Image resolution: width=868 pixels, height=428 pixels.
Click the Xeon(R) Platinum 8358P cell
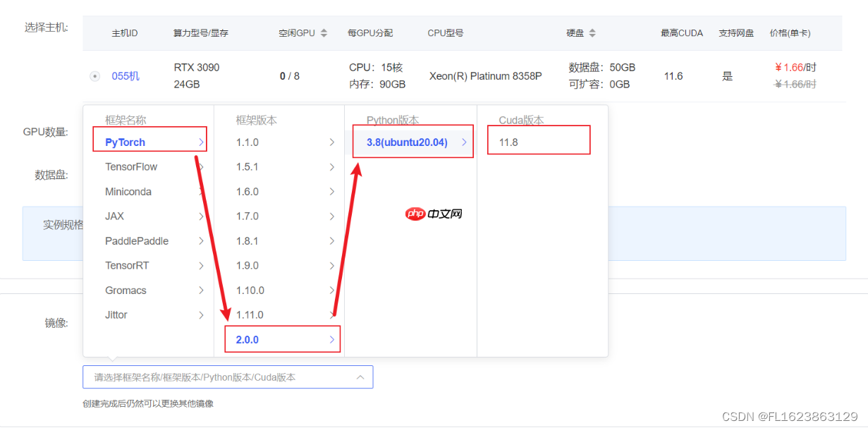pyautogui.click(x=486, y=76)
